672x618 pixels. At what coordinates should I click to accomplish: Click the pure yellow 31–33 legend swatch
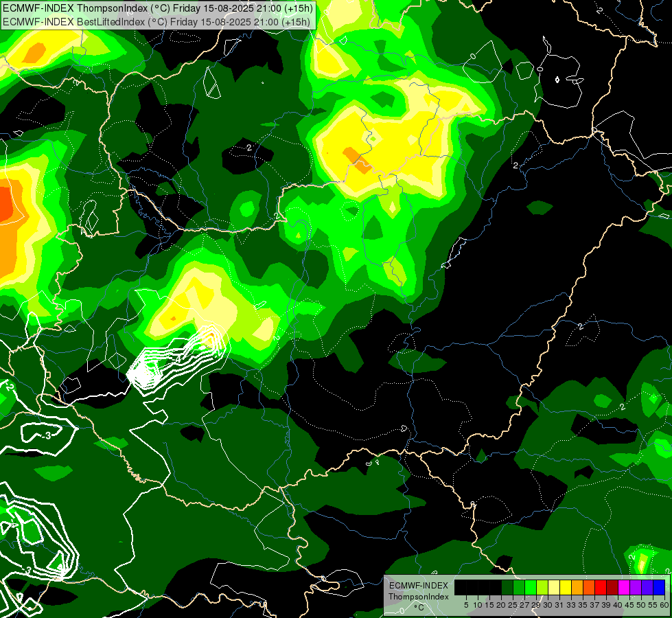click(566, 588)
